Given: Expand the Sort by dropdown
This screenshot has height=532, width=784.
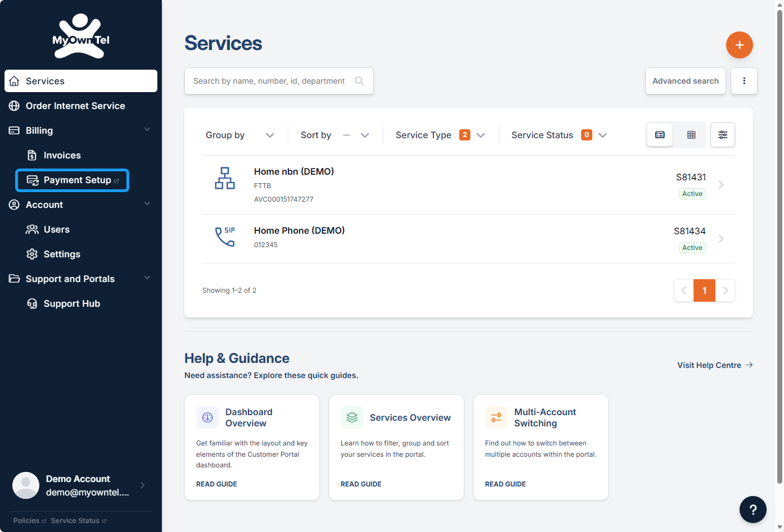Looking at the screenshot, I should click(335, 135).
